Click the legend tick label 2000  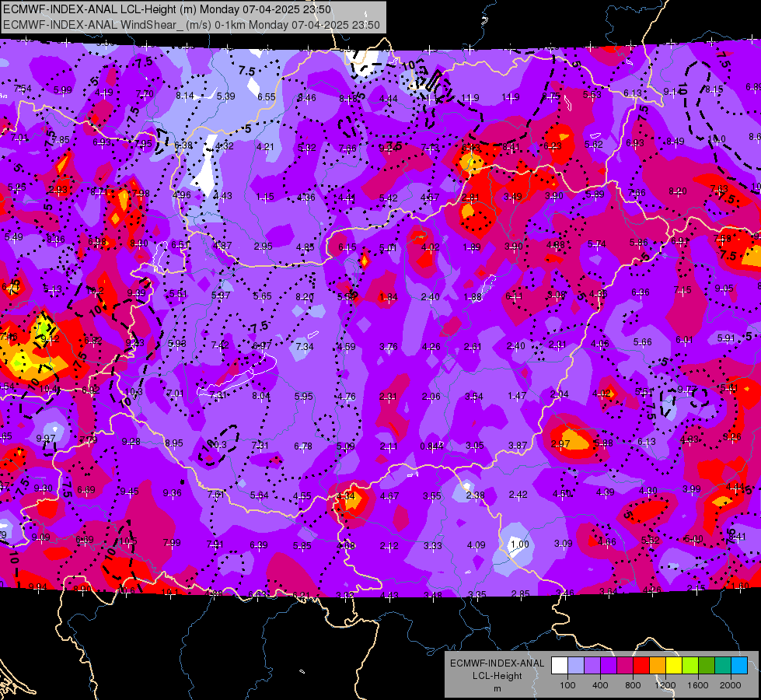tap(731, 685)
